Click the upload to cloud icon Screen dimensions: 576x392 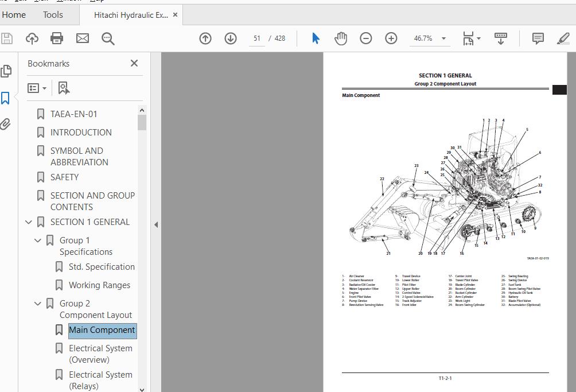[32, 38]
